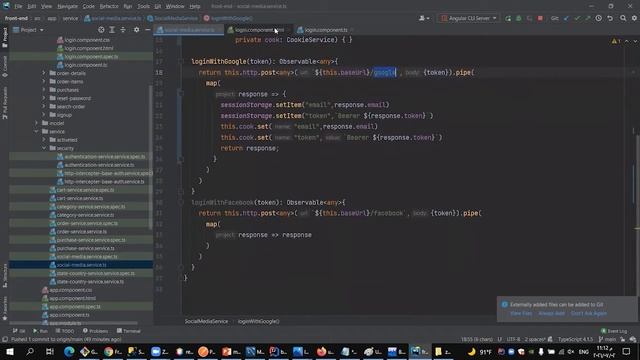Expand the model folder
This screenshot has height=360, width=640.
[x=36, y=123]
